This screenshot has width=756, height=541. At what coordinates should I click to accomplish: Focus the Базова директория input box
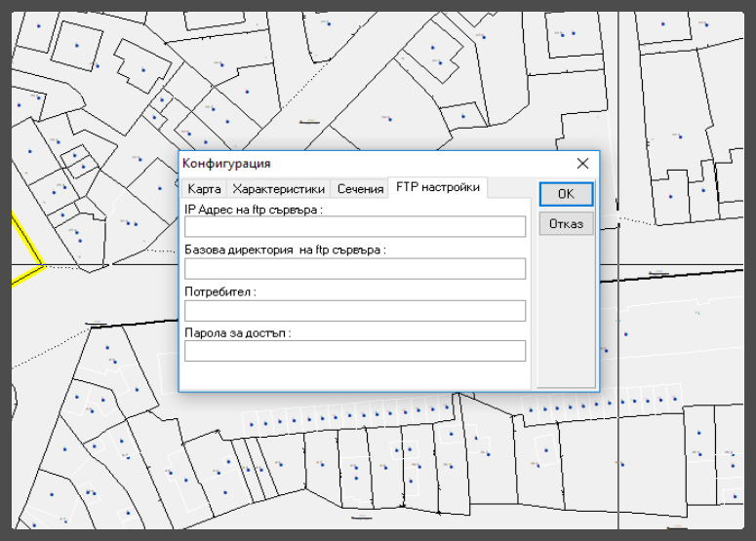tap(355, 269)
